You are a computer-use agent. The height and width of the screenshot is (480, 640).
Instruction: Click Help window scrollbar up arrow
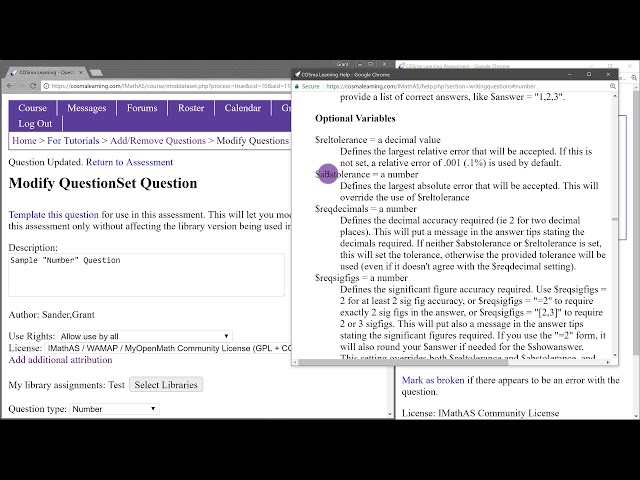click(615, 96)
